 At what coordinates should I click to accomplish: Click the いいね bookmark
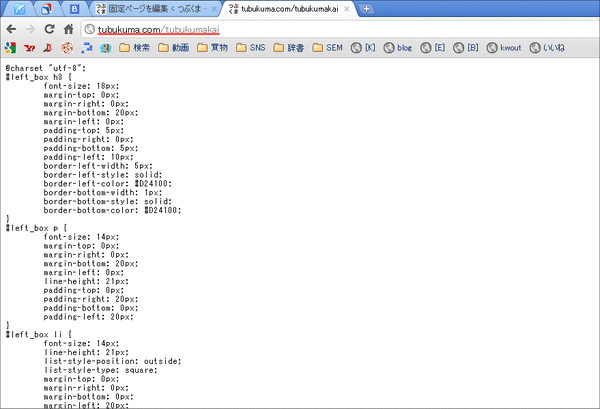click(547, 48)
